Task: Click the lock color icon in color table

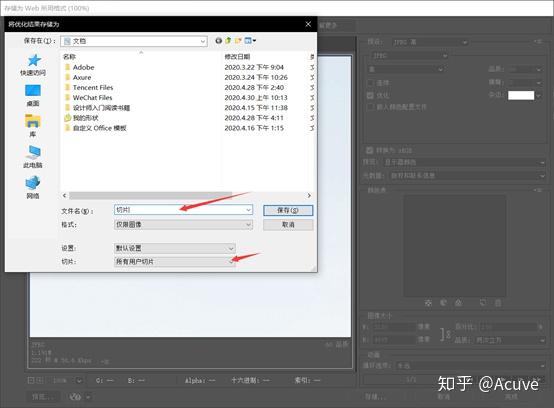Action: [x=458, y=303]
